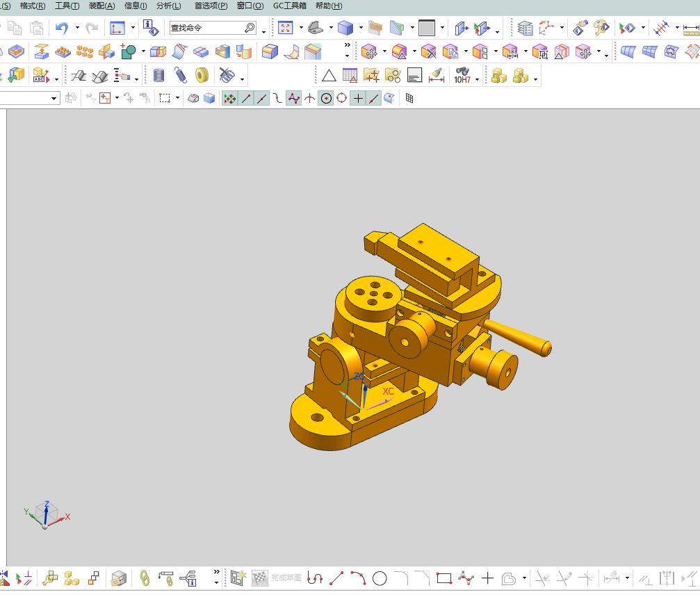Image resolution: width=700 pixels, height=597 pixels.
Task: Open the 分析(L) menu
Action: [169, 6]
